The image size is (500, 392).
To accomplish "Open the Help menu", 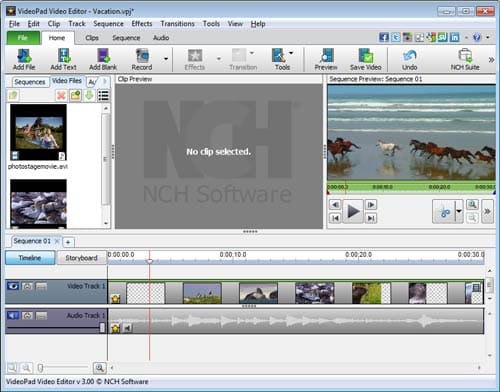I will pyautogui.click(x=258, y=24).
